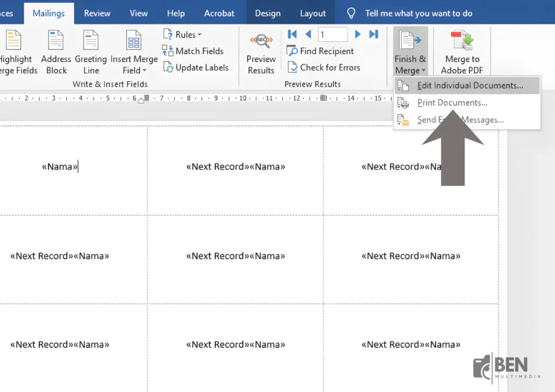555x392 pixels.
Task: Open the Layout ribbon tab
Action: 313,13
